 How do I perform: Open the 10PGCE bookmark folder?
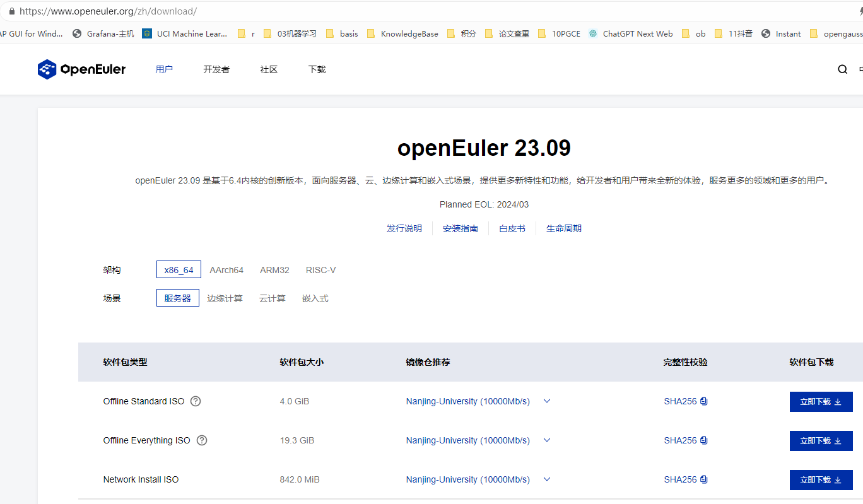click(559, 34)
